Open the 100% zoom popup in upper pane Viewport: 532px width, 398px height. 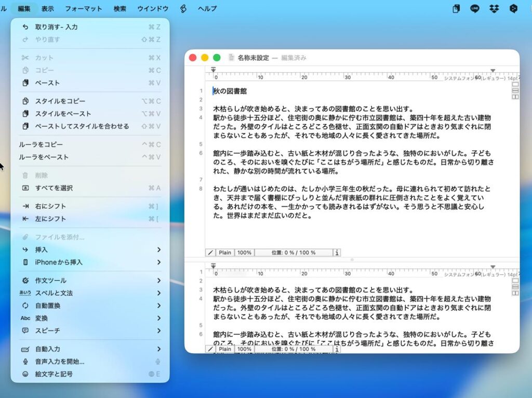[x=244, y=253]
